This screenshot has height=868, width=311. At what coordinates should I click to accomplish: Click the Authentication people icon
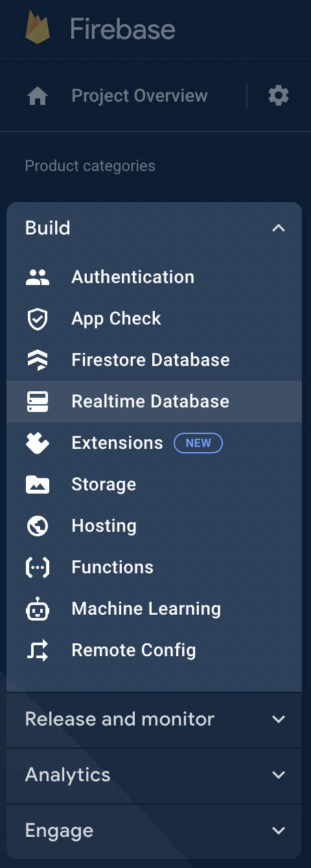38,277
